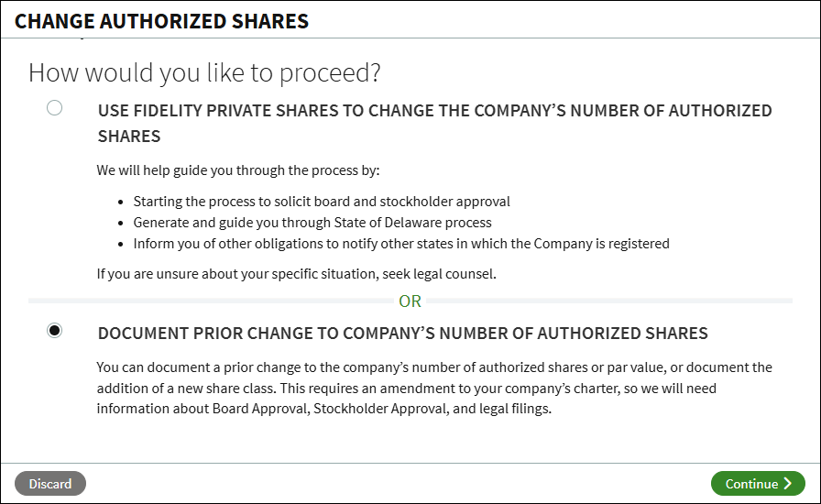Click "We will help guide you" intro text
The height and width of the screenshot is (504, 821).
[x=237, y=170]
